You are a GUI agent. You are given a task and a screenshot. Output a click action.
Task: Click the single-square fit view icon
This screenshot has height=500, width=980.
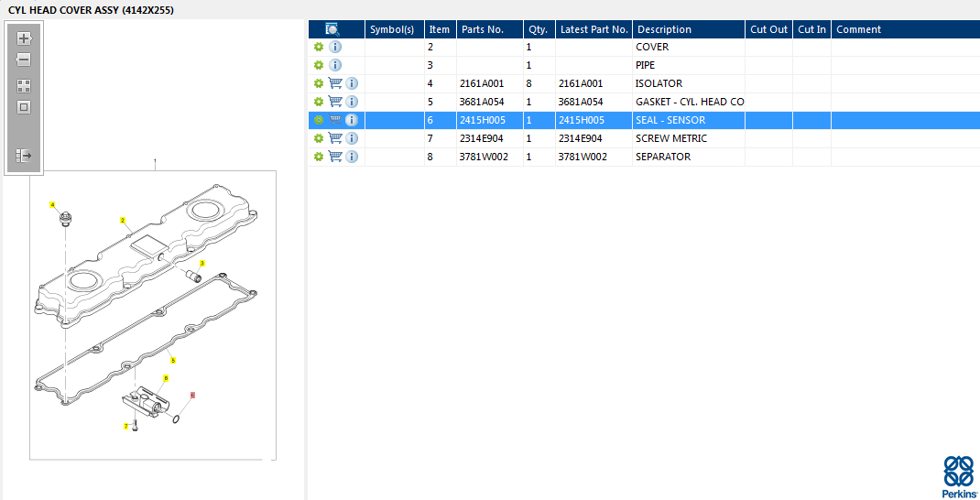pyautogui.click(x=24, y=107)
